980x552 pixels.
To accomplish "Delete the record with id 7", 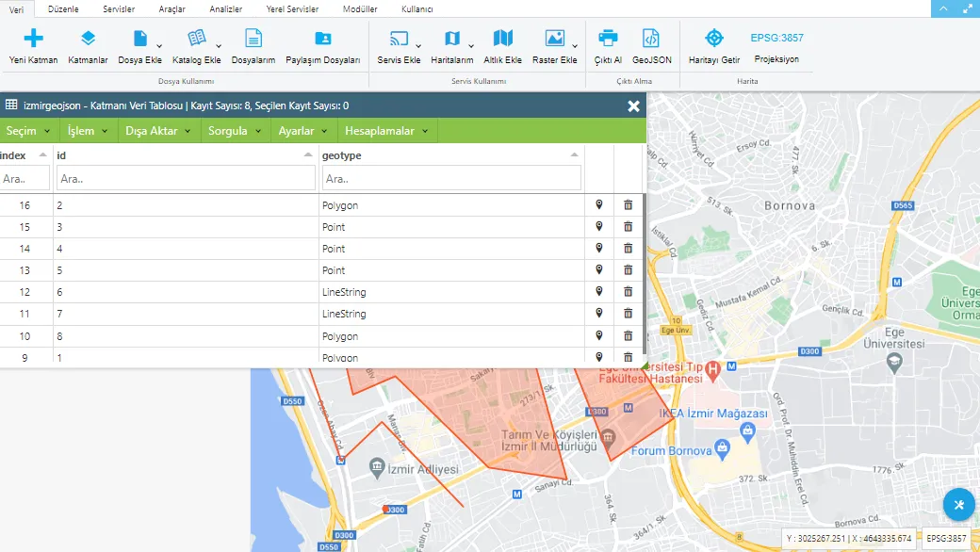I will (x=629, y=314).
